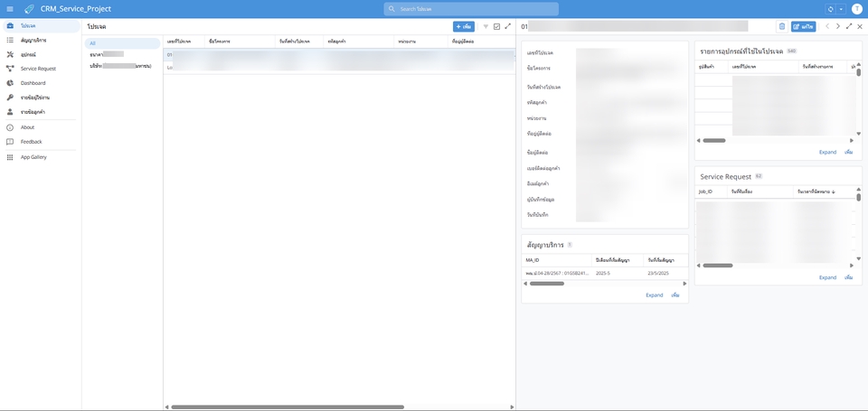Viewport: 868px width, 411px height.
Task: Expand project list to fullscreen
Action: [507, 26]
